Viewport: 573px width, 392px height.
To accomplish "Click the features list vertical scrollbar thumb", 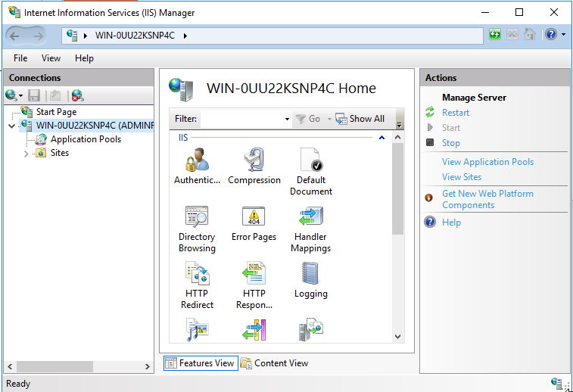I will (x=397, y=188).
